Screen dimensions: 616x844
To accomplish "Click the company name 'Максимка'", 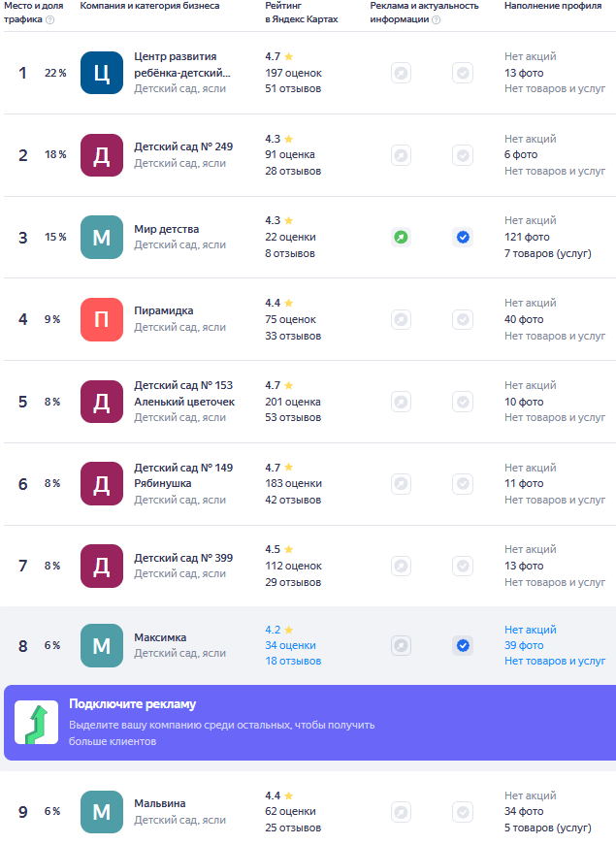I will (x=160, y=637).
